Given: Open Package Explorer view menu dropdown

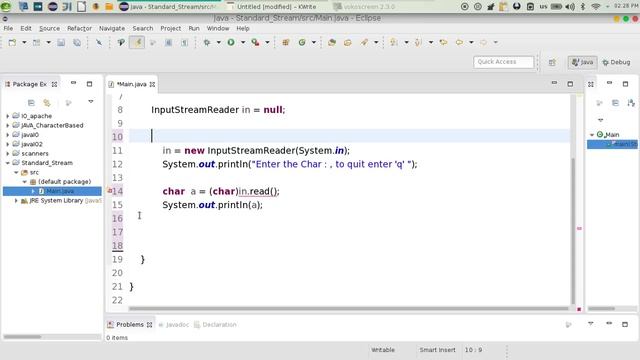Looking at the screenshot, I should 91,102.
